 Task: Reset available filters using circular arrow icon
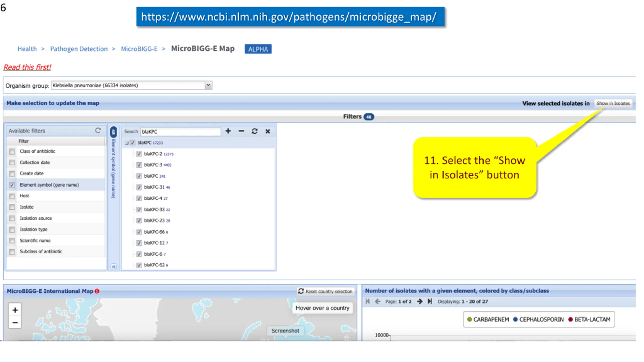click(x=98, y=130)
